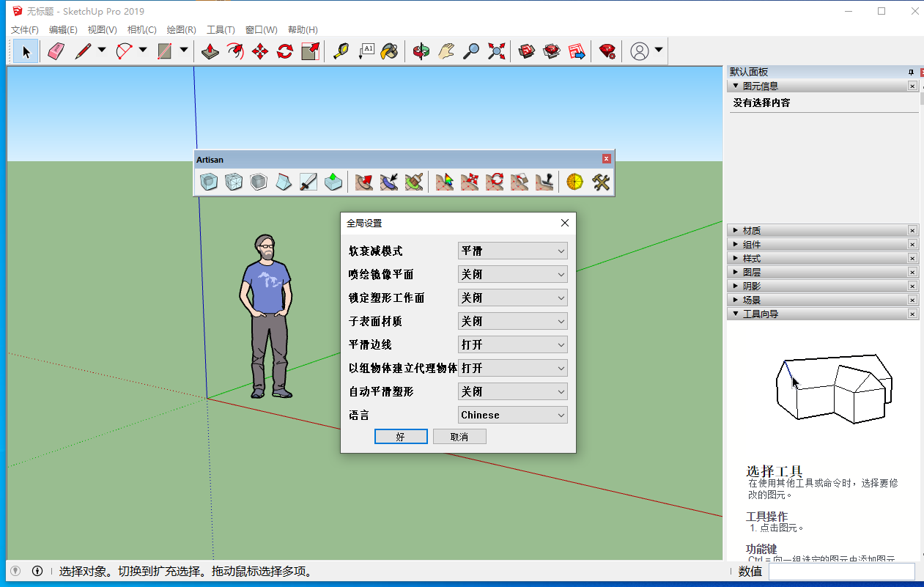
Task: Choose the Tape Measure tool
Action: pyautogui.click(x=340, y=51)
